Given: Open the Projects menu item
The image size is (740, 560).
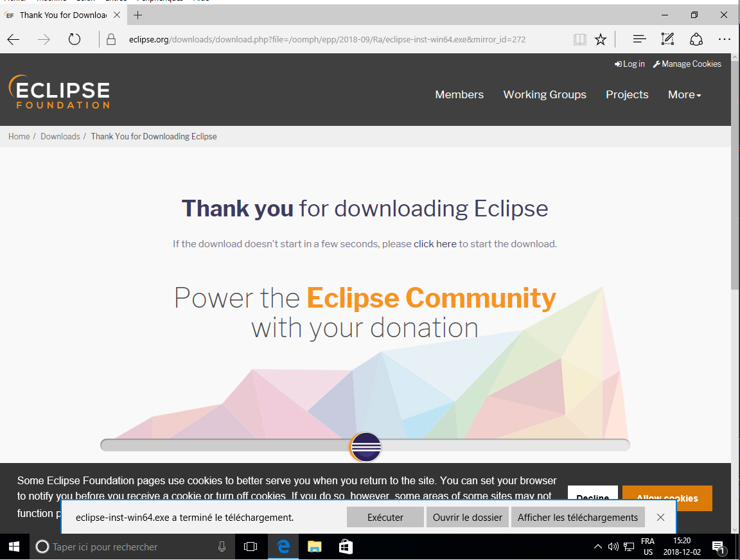Looking at the screenshot, I should [x=627, y=94].
